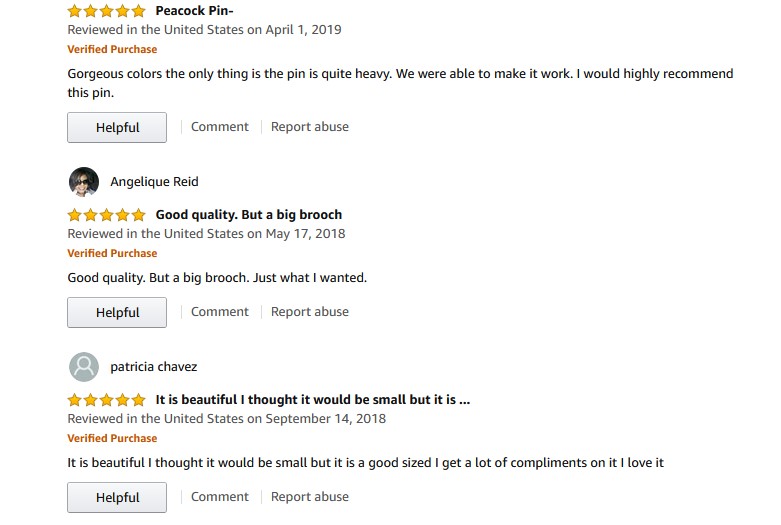This screenshot has width=781, height=525.
Task: Open Angelique Reid's profile name
Action: coord(154,182)
